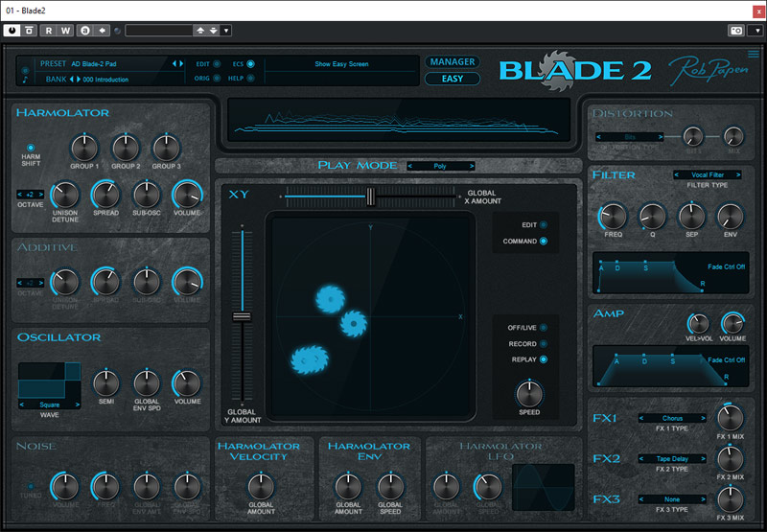Image resolution: width=767 pixels, height=532 pixels.
Task: Click the Filter FREQ knob
Action: pos(612,217)
